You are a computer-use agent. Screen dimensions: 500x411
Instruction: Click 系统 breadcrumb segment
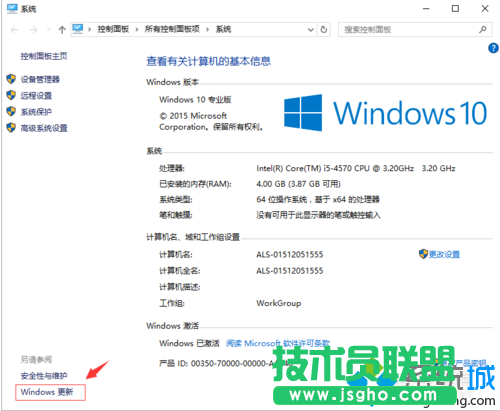pos(223,29)
